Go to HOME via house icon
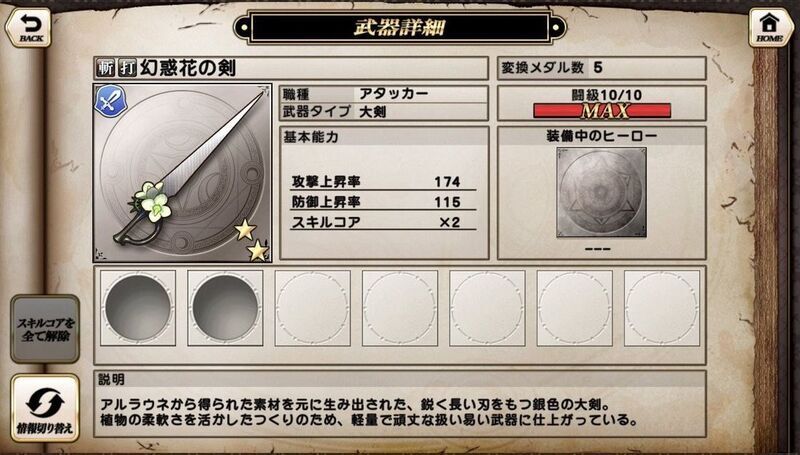800x455 pixels. (x=770, y=28)
